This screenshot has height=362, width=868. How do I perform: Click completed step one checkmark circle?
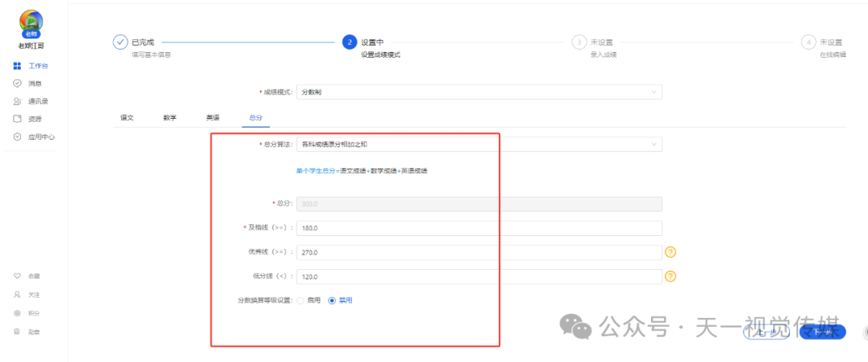(120, 42)
